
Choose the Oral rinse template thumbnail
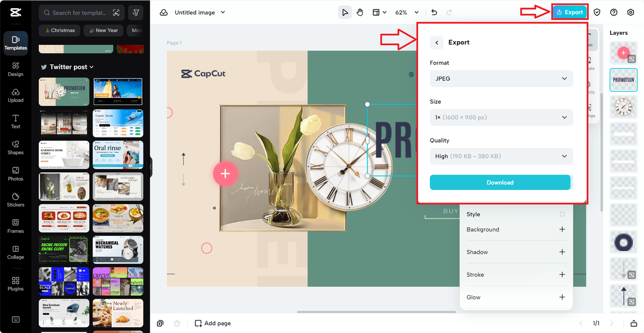[x=118, y=155]
